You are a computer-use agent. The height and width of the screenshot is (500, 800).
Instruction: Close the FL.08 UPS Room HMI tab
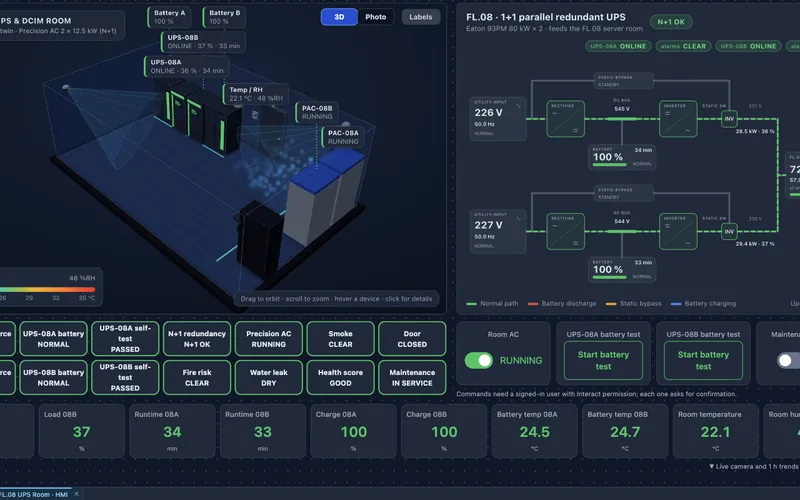tap(76, 494)
